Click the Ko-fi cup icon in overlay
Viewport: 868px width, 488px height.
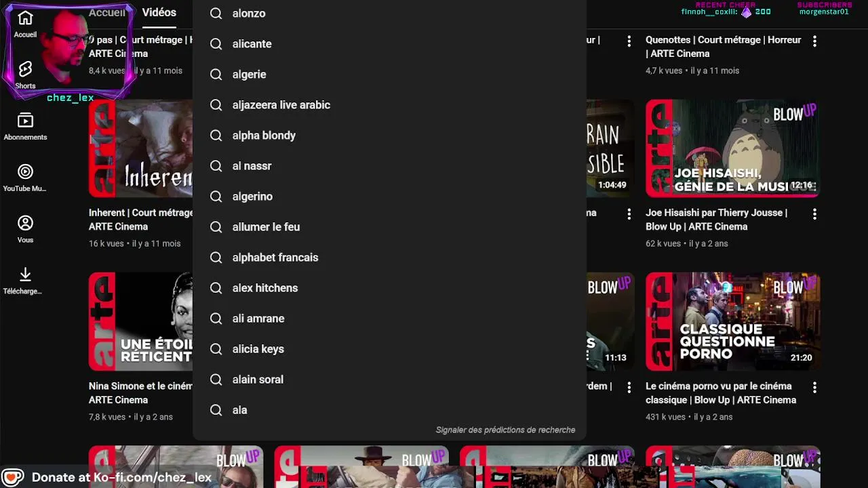[x=13, y=477]
